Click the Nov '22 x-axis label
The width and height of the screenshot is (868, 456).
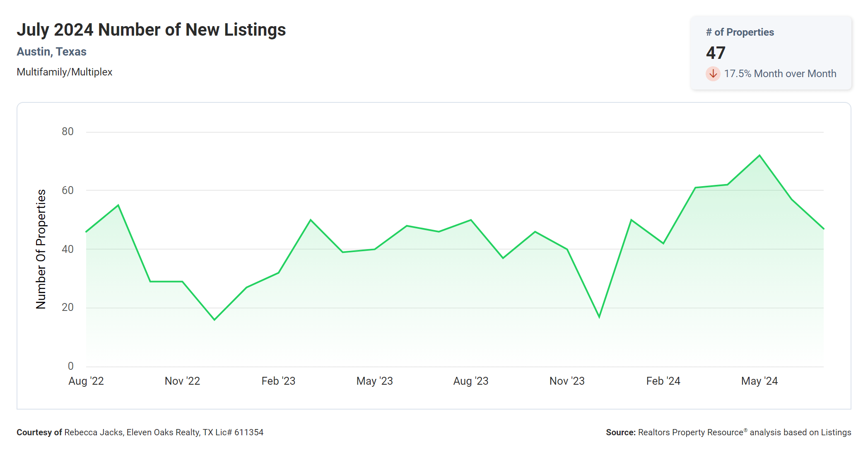click(x=182, y=381)
